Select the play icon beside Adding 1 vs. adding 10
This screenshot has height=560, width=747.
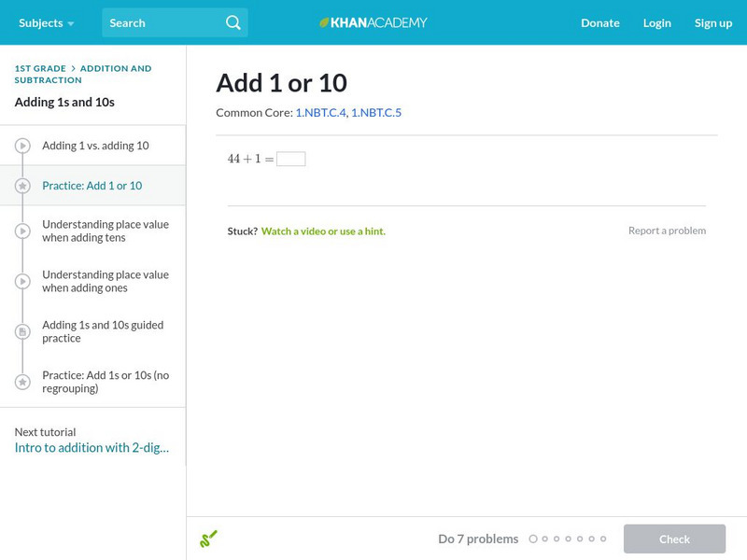click(22, 146)
